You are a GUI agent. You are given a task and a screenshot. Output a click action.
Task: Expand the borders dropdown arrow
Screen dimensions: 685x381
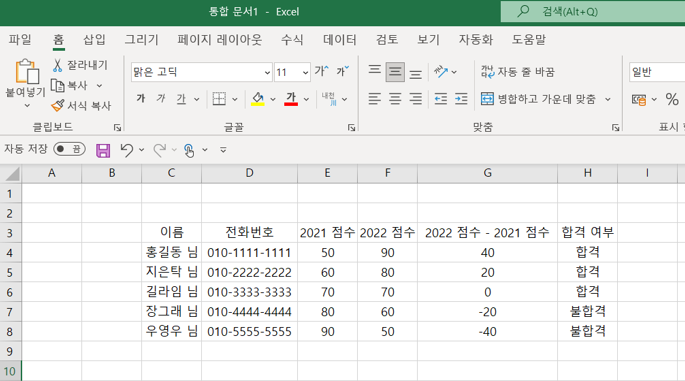coord(235,100)
